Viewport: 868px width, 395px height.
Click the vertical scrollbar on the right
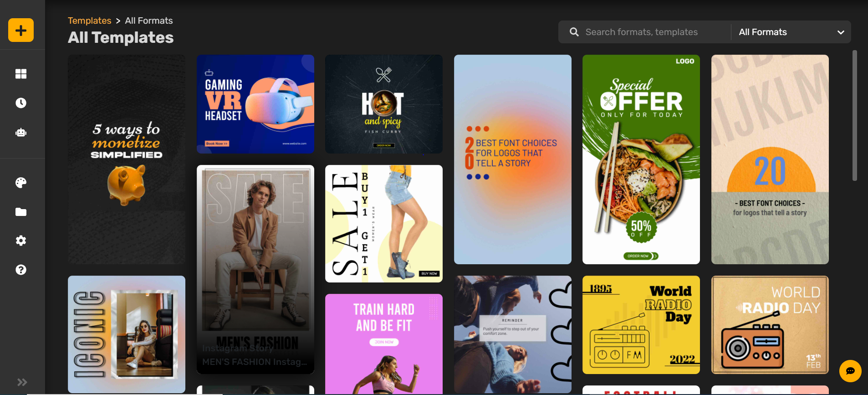(x=855, y=116)
